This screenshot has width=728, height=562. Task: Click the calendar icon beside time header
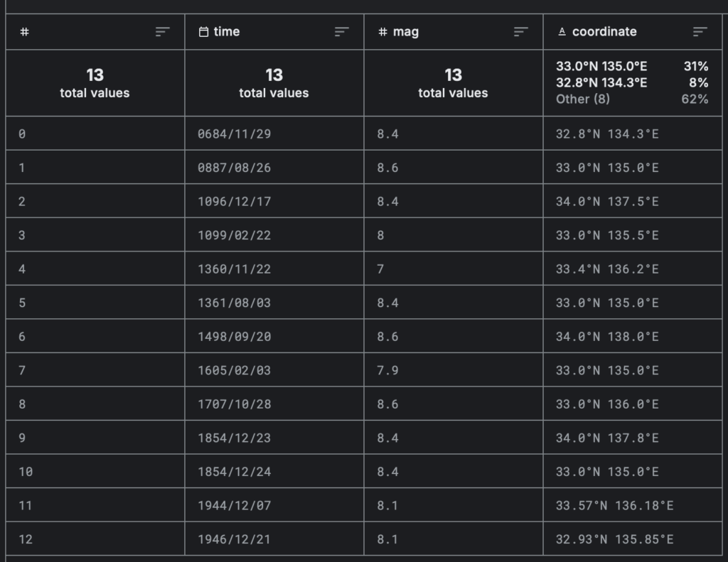tap(203, 32)
